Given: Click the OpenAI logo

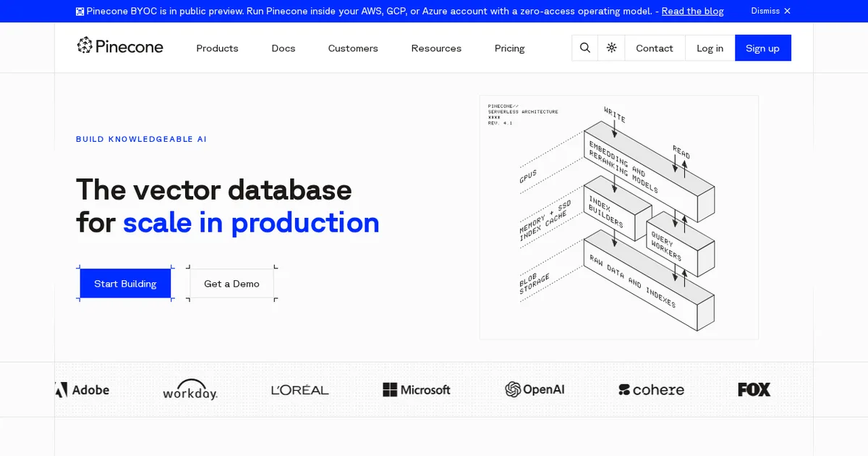Looking at the screenshot, I should (x=535, y=389).
